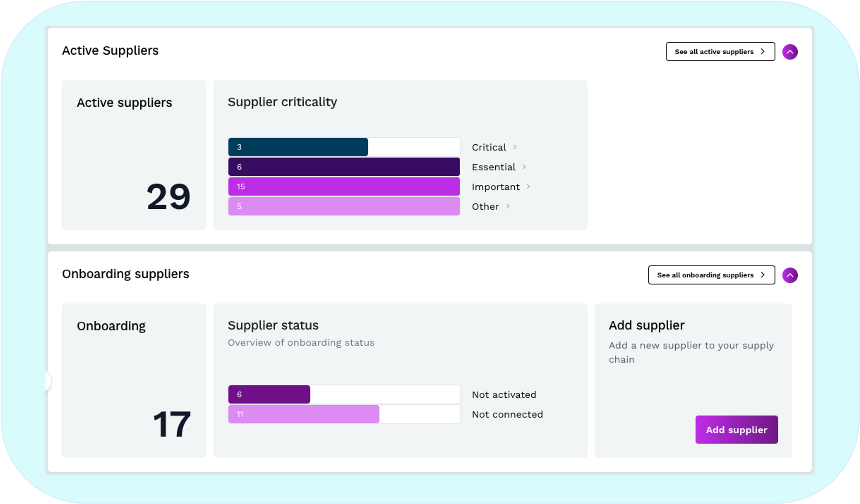Click the Not connected bar showing 11
Image resolution: width=860 pixels, height=504 pixels.
coord(303,414)
